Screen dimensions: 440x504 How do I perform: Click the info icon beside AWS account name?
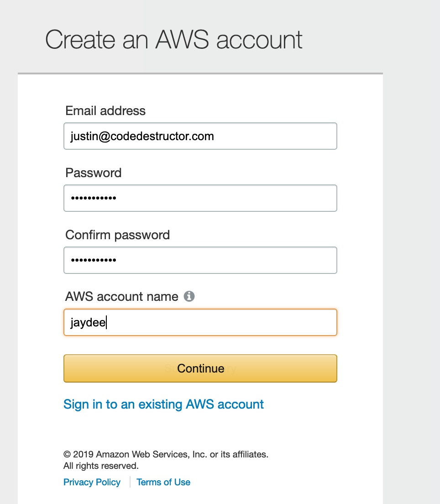[x=189, y=296]
